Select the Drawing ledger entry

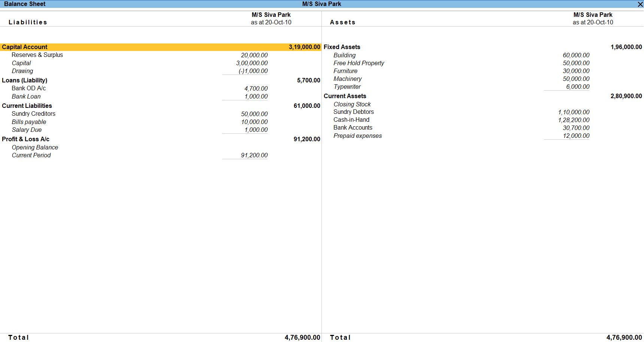(22, 71)
